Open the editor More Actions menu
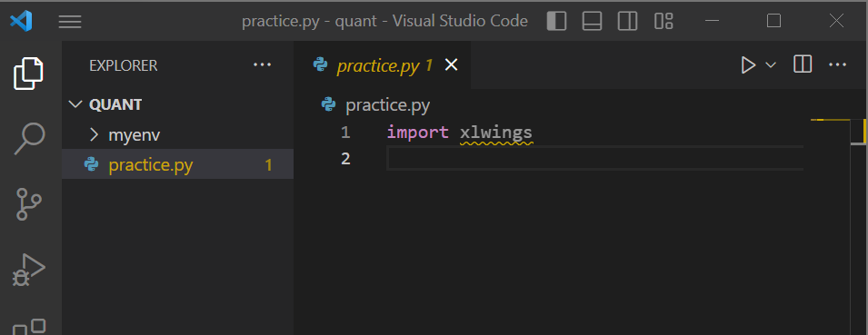The height and width of the screenshot is (335, 868). tap(838, 65)
